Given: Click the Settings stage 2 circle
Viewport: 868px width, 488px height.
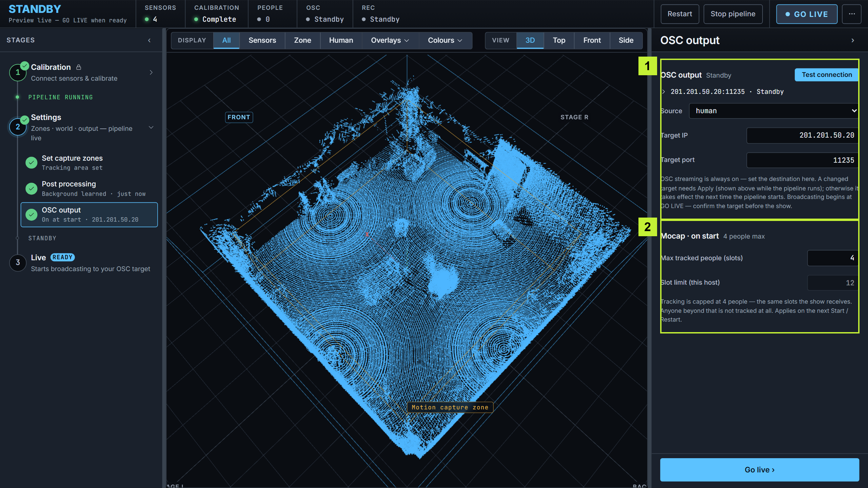Looking at the screenshot, I should [18, 127].
